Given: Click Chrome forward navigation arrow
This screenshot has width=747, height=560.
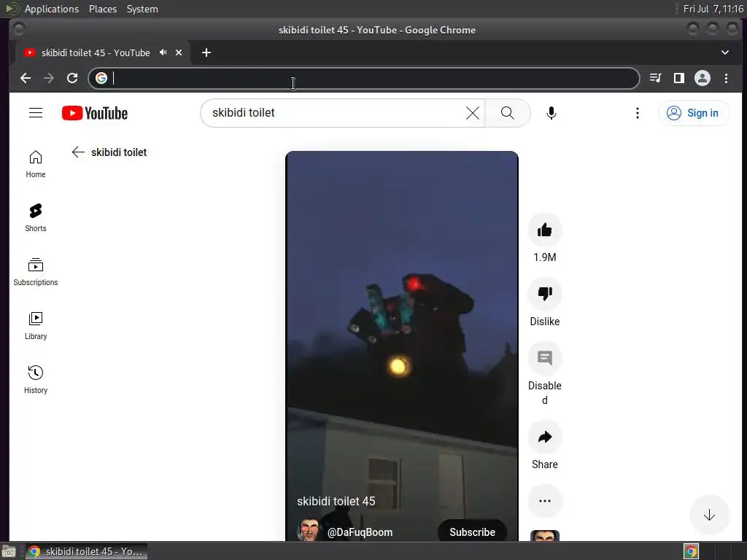Looking at the screenshot, I should [x=49, y=78].
